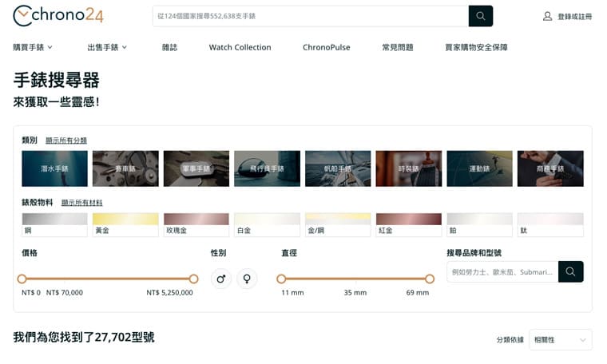Viewport: 607px width, 364px height.
Task: Click the 顯示所有材料 link
Action: pos(81,203)
